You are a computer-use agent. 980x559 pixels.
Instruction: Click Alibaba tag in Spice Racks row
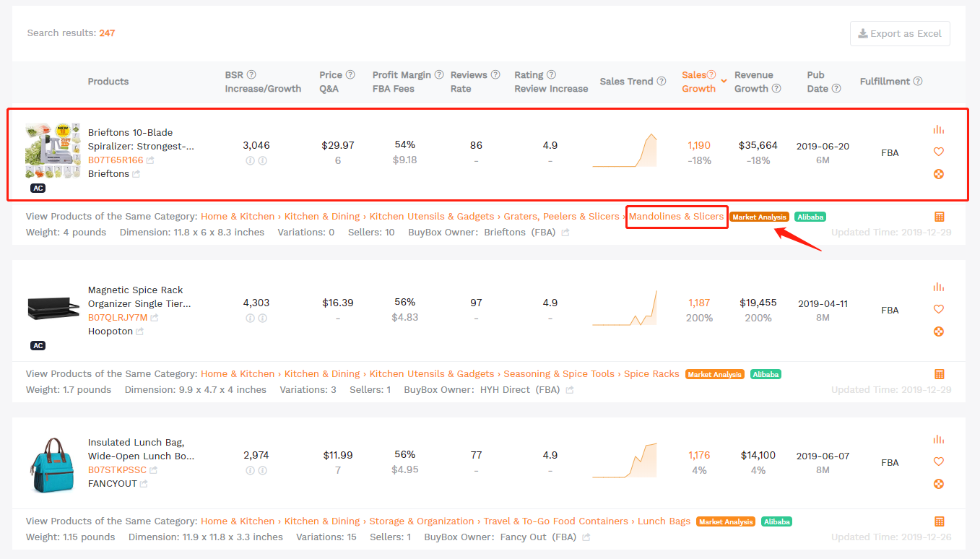pyautogui.click(x=766, y=374)
